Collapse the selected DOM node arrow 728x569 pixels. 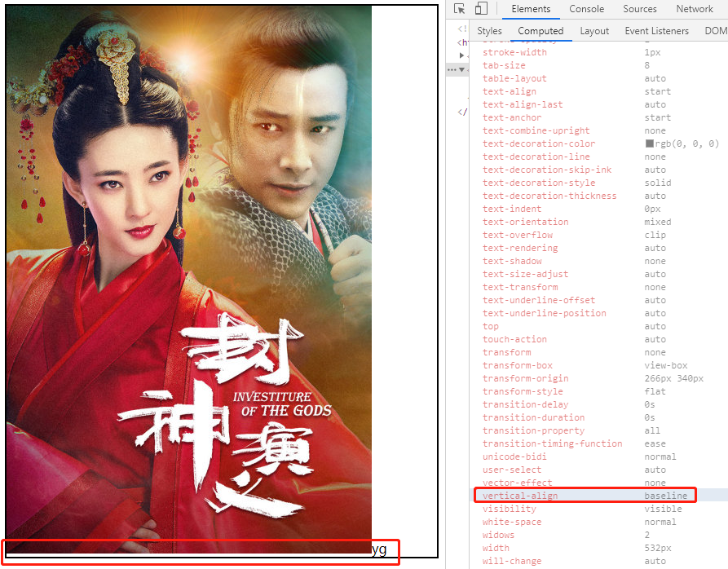(x=461, y=69)
